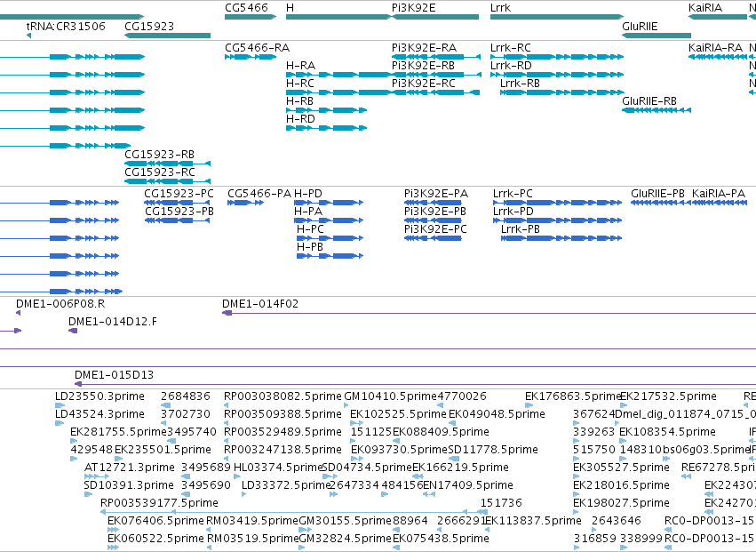Select the DME1-014F02 clone start marker

point(227,313)
